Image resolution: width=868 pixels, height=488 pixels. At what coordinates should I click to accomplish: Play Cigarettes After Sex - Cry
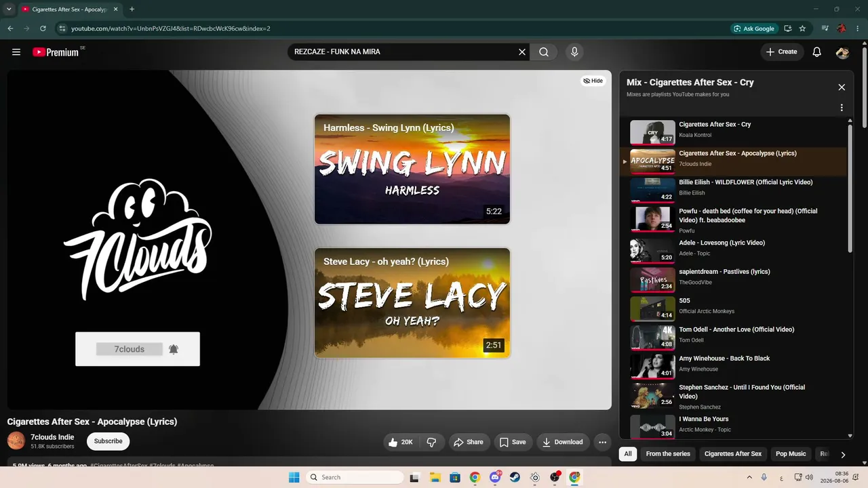tap(734, 131)
